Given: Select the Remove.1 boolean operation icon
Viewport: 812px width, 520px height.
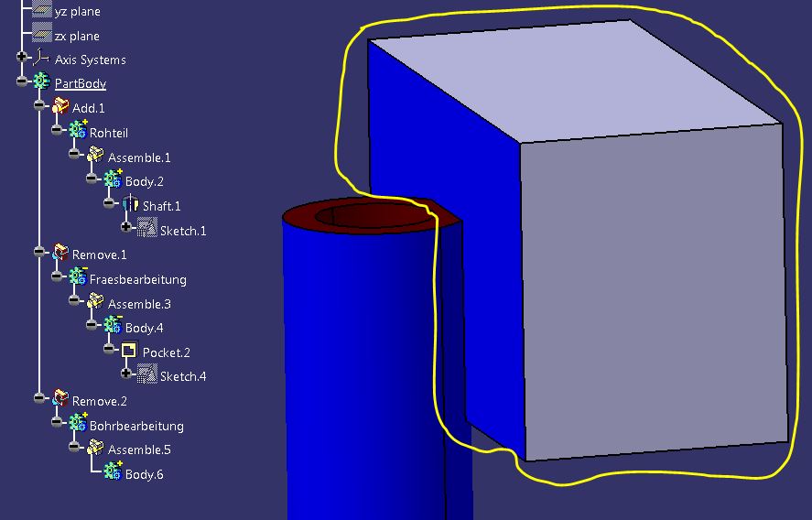Looking at the screenshot, I should point(60,253).
